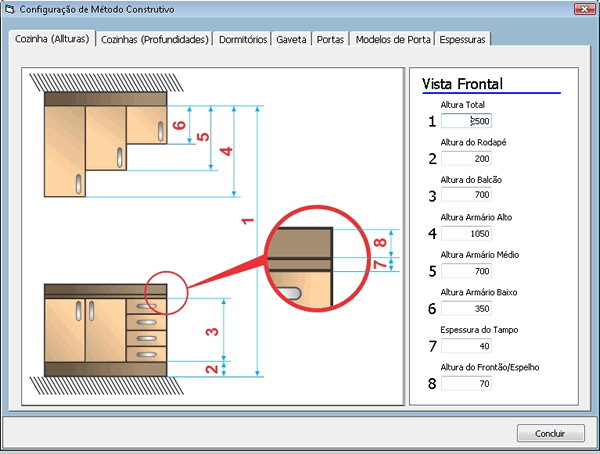
Task: Click the Altura do Rodapé field
Action: [466, 158]
